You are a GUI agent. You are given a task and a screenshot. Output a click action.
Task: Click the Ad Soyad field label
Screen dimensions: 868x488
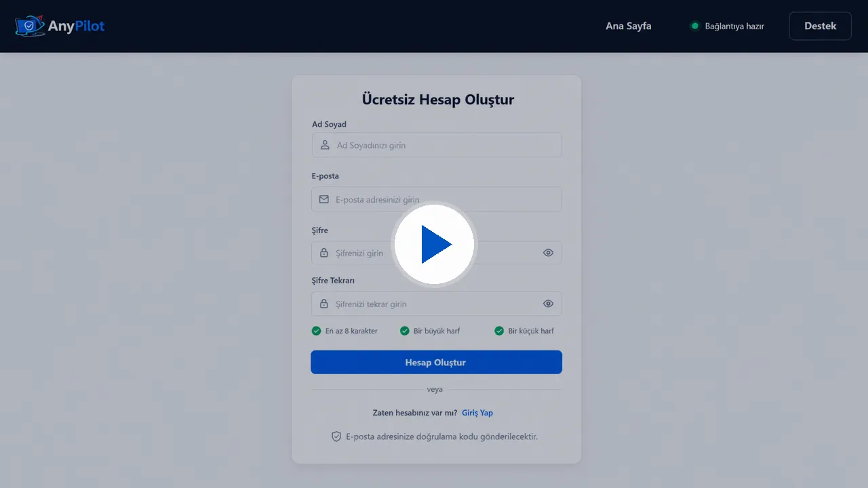click(x=329, y=125)
